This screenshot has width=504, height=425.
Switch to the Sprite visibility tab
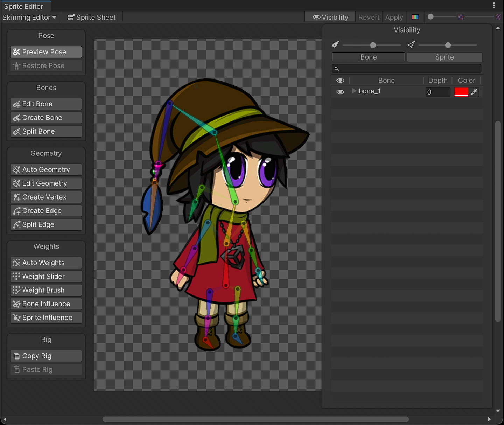(444, 57)
